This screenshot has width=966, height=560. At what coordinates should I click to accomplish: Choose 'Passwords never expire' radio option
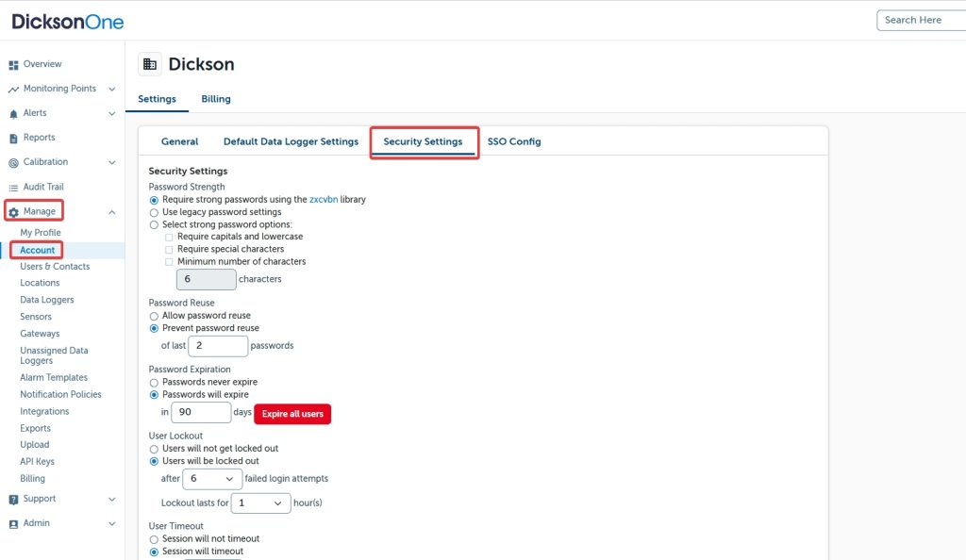(x=155, y=383)
